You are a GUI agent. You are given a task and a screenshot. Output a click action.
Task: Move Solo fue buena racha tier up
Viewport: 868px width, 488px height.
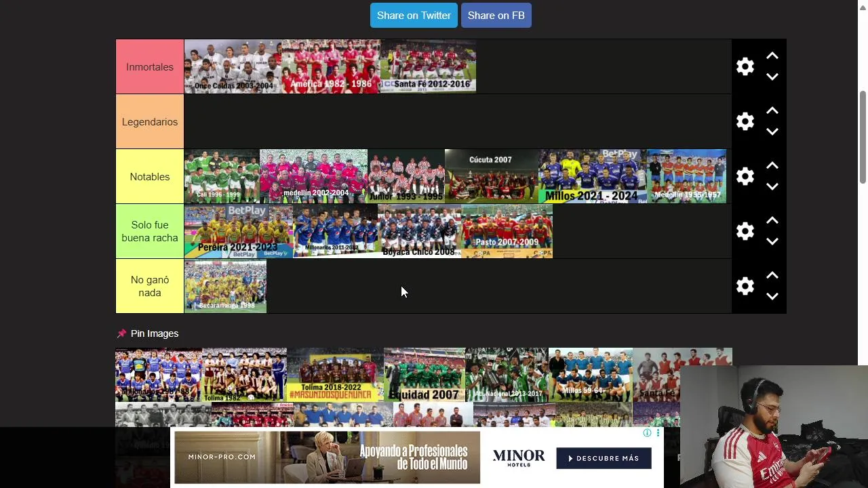point(772,221)
